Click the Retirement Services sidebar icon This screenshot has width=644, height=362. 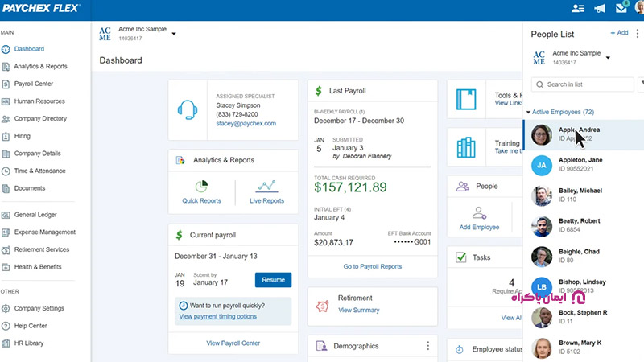point(6,250)
